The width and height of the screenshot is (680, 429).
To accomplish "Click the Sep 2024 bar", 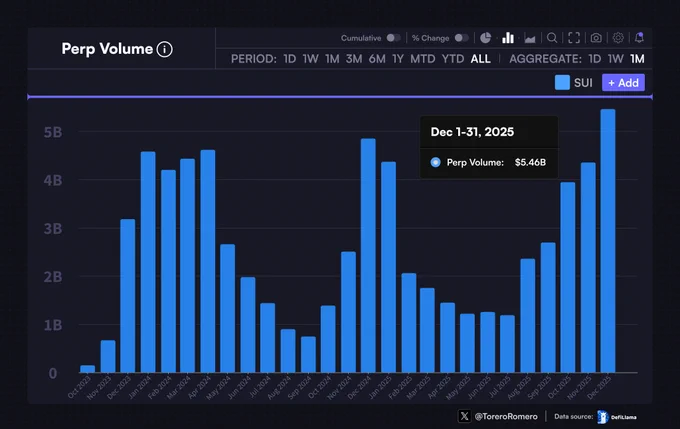I will (308, 354).
